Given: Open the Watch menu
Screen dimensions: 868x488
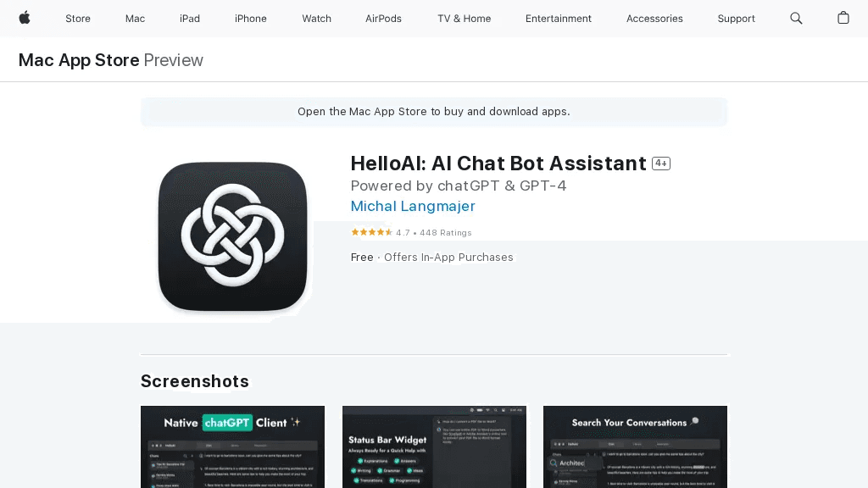Looking at the screenshot, I should (317, 19).
